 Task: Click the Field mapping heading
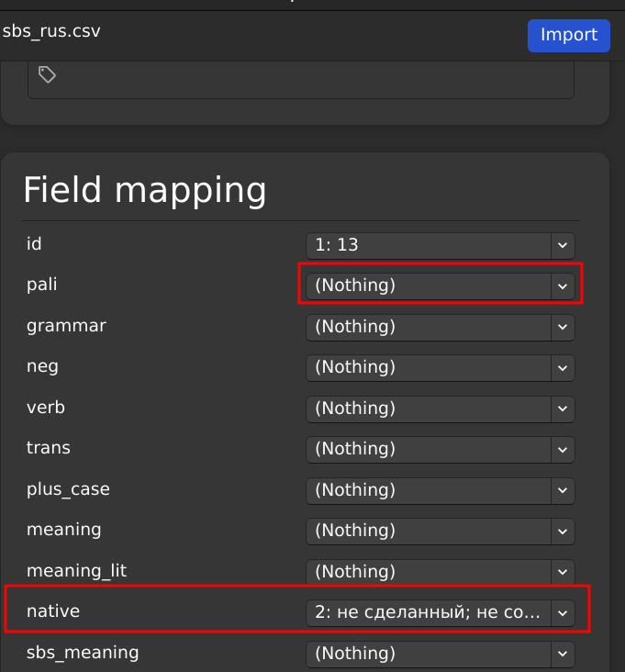144,190
